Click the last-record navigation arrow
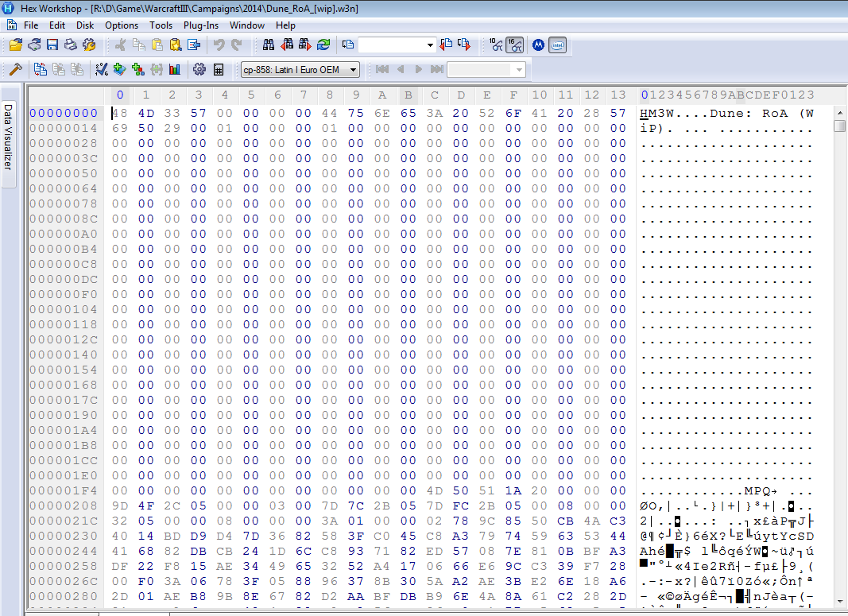The width and height of the screenshot is (848, 616). tap(437, 69)
